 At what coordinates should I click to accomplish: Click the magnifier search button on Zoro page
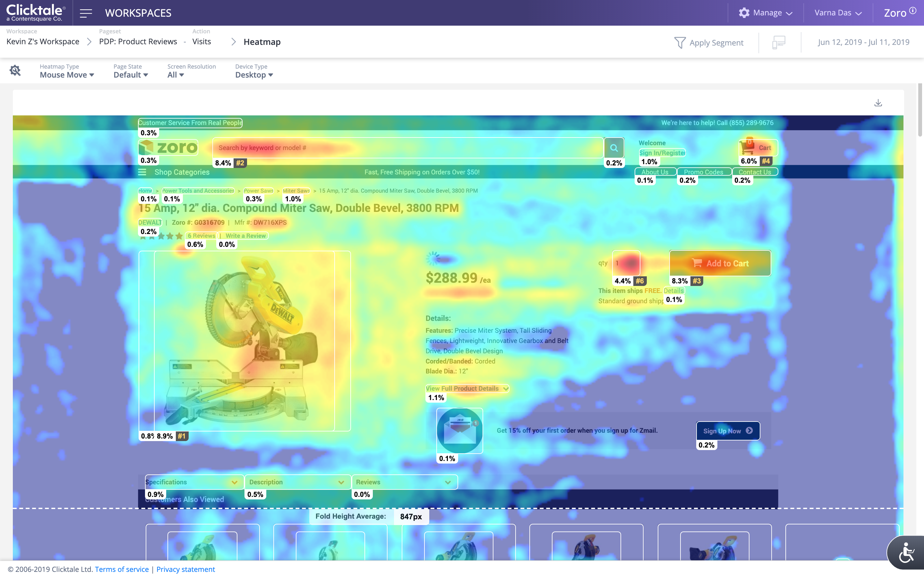pyautogui.click(x=614, y=148)
